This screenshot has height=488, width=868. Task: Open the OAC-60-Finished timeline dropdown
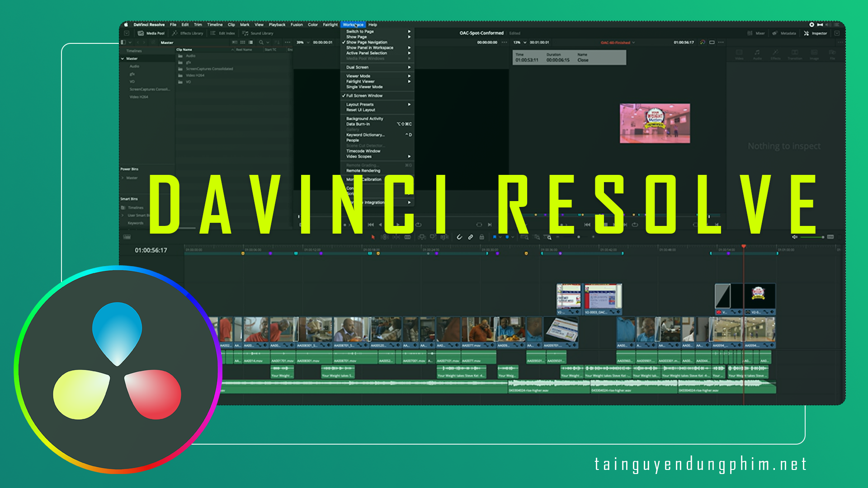click(618, 42)
